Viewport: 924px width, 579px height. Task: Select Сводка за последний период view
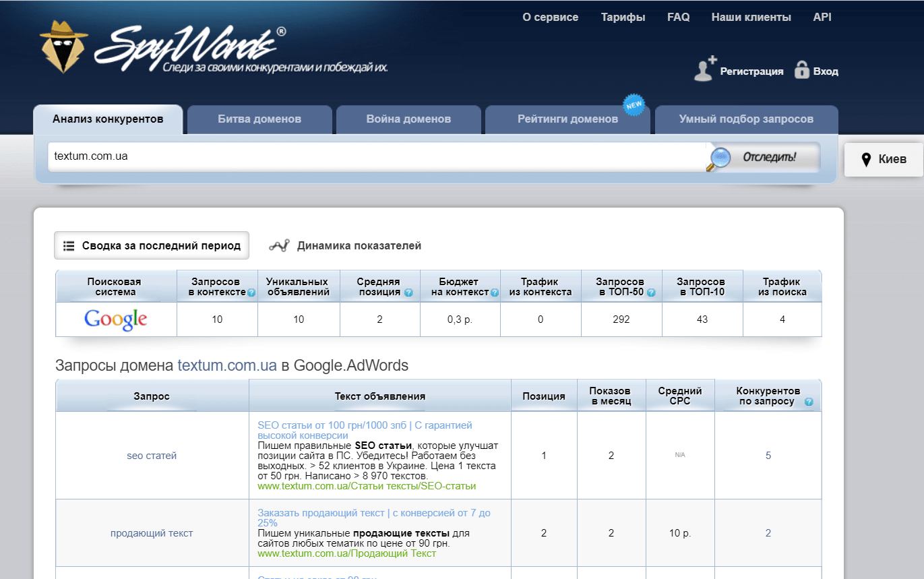tap(152, 245)
